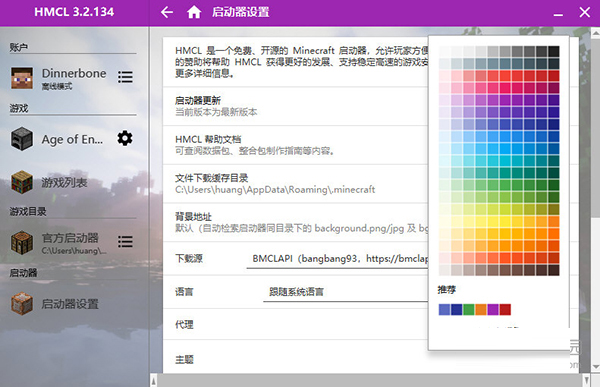Click the Dinnerbone Steve head avatar

(22, 78)
